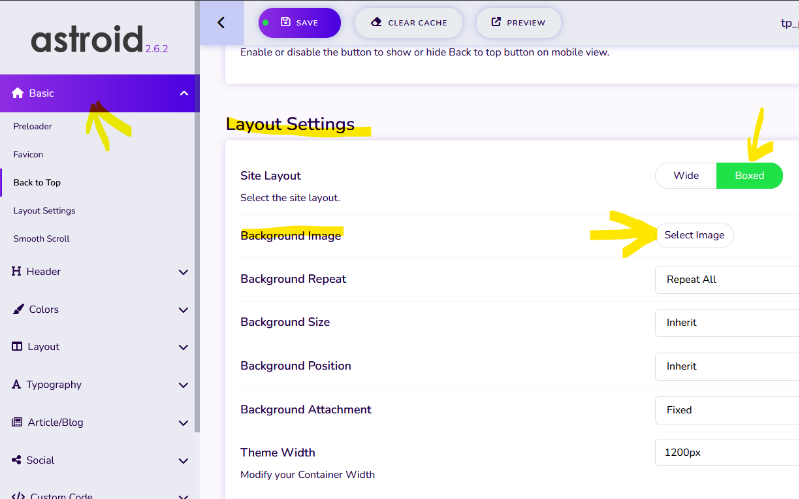Image resolution: width=799 pixels, height=499 pixels.
Task: Click the Clear Cache button label
Action: coord(417,23)
